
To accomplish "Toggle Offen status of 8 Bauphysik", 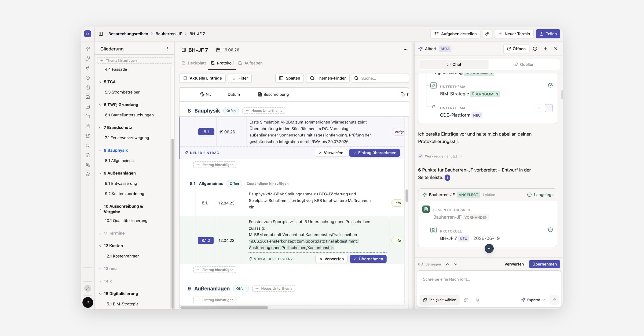I will [231, 111].
